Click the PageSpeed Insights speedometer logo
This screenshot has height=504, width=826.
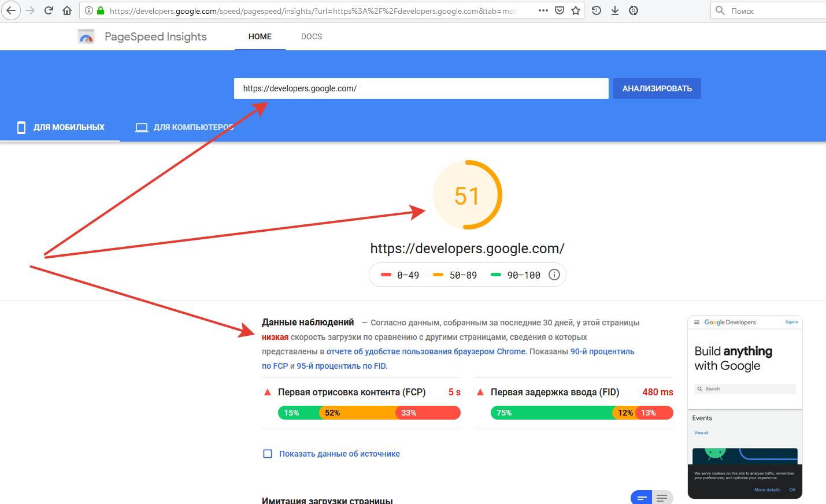pos(86,36)
